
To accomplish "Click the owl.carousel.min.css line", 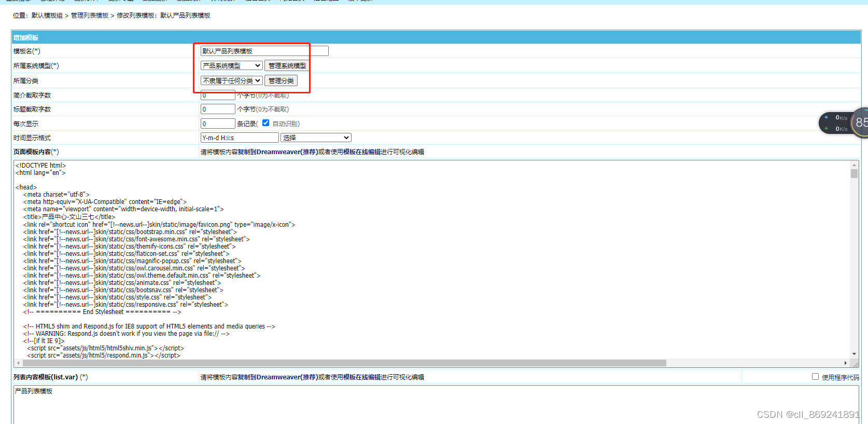I will point(134,268).
